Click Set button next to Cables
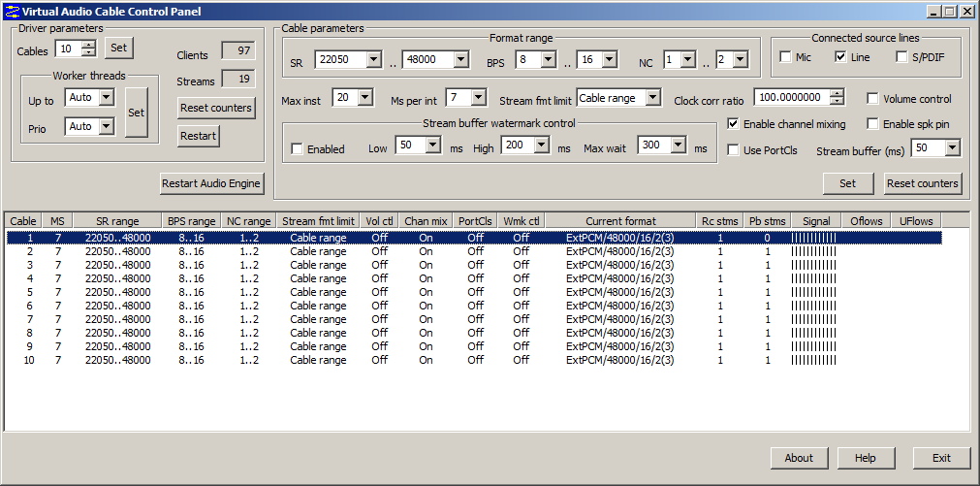 [x=119, y=48]
